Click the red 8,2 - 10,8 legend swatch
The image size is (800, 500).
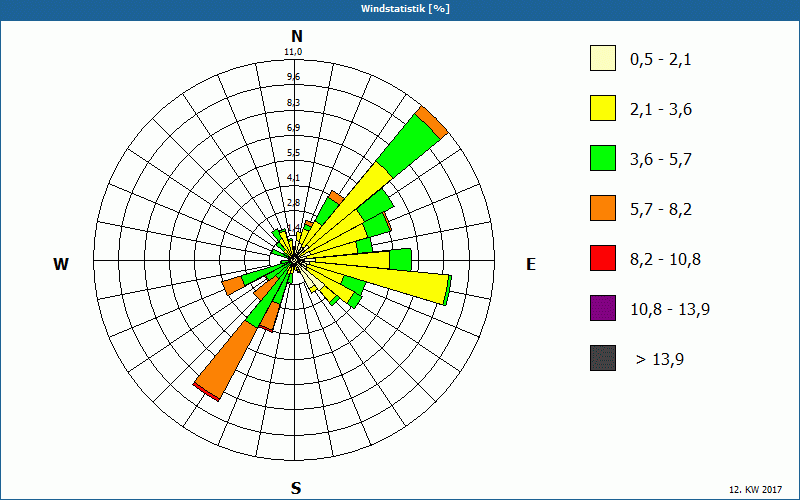(x=603, y=258)
